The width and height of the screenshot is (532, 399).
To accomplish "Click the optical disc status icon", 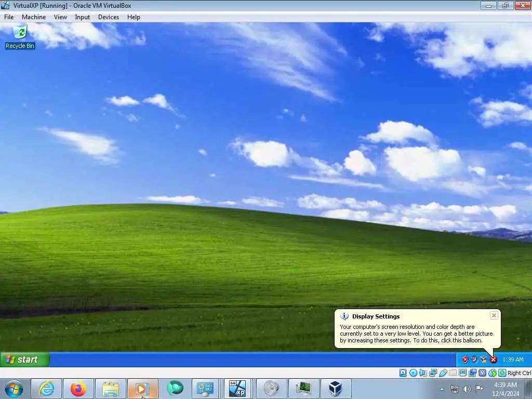I will pyautogui.click(x=413, y=373).
